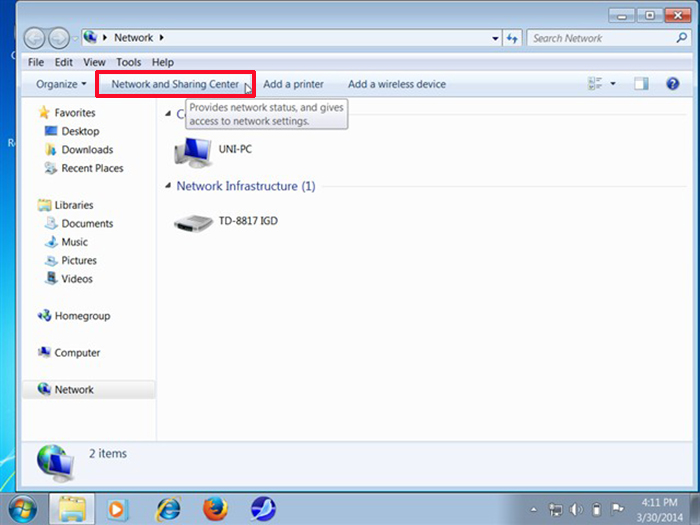Open the Edit menu
The width and height of the screenshot is (700, 525).
(x=63, y=62)
